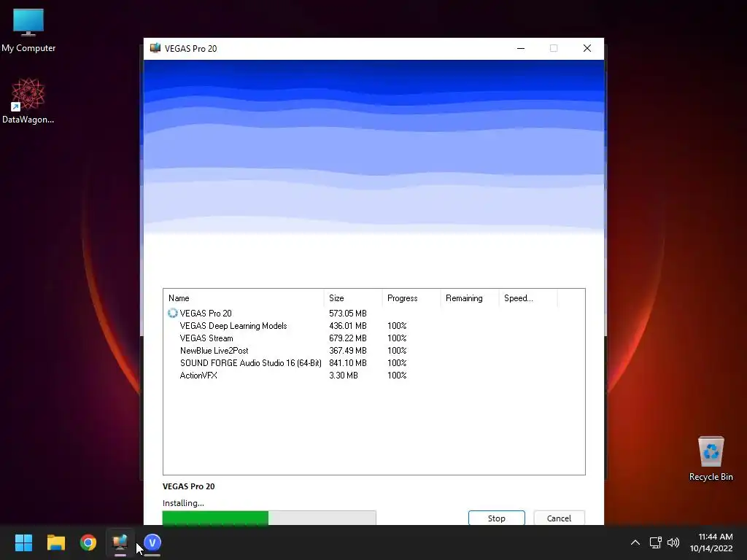The width and height of the screenshot is (747, 560).
Task: Select SOUND FORGE Audio Studio 16 row
Action: (374, 363)
